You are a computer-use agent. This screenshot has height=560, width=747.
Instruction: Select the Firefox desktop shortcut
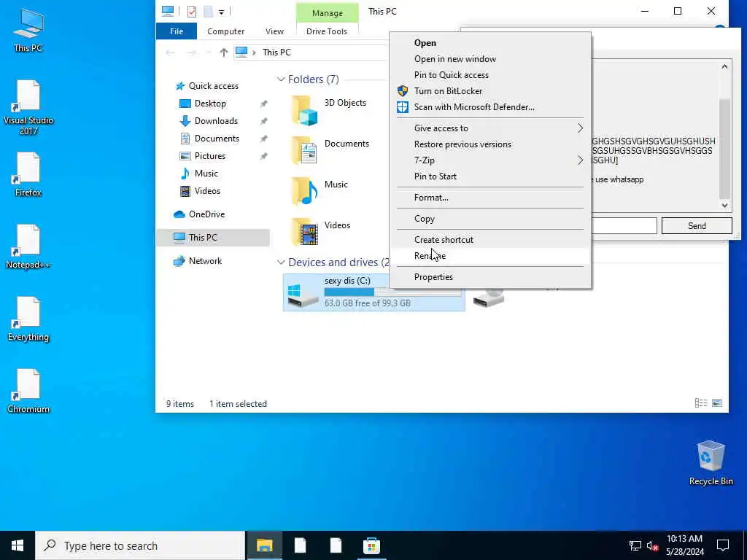pos(28,175)
